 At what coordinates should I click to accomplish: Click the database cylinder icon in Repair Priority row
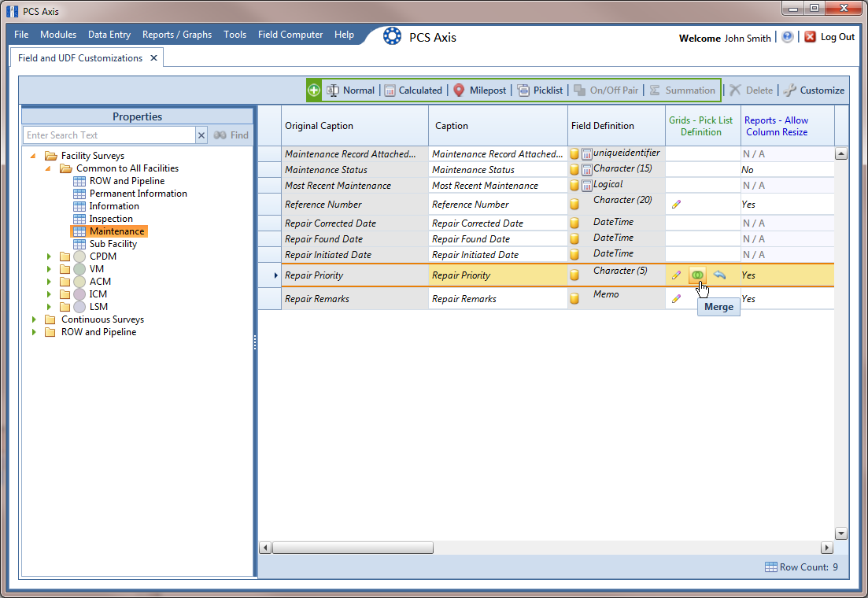[574, 275]
